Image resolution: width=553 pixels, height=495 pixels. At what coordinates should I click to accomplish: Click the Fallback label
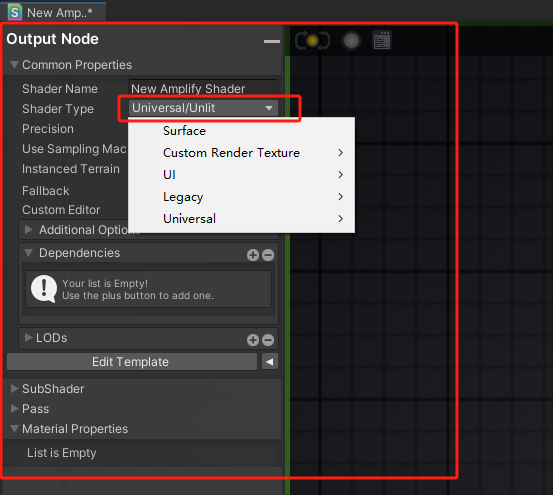(x=45, y=191)
